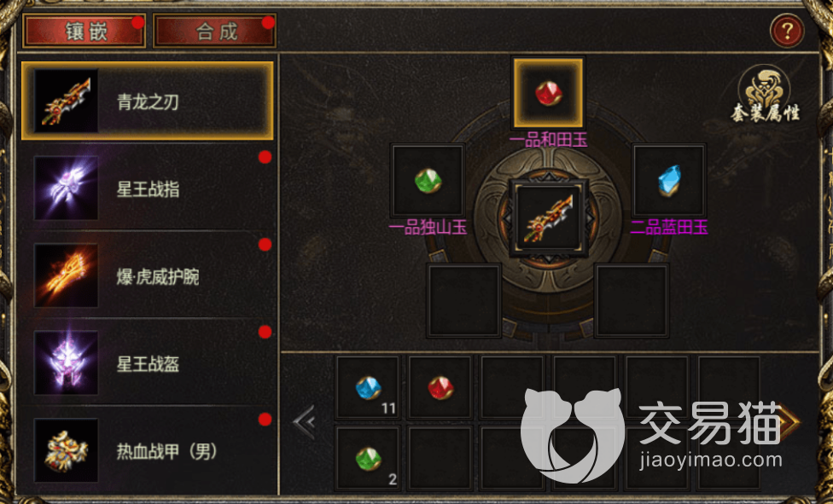Click the empty lower-right gem socket

[632, 300]
